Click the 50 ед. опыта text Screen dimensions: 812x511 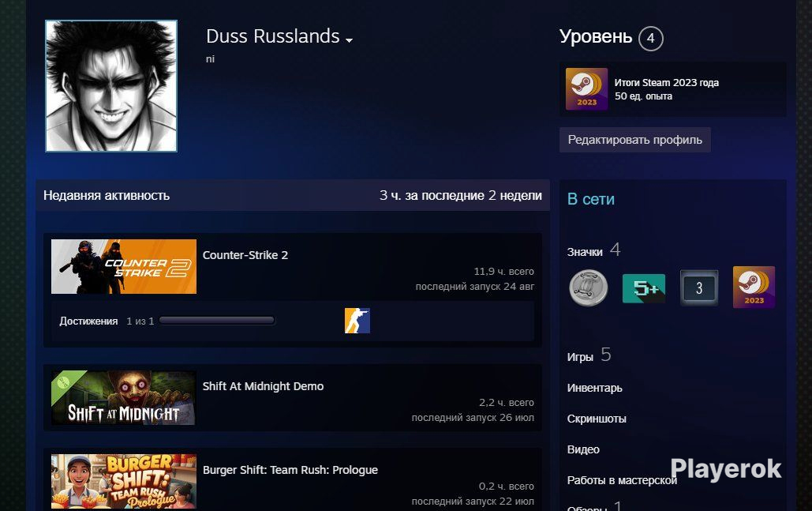(643, 96)
